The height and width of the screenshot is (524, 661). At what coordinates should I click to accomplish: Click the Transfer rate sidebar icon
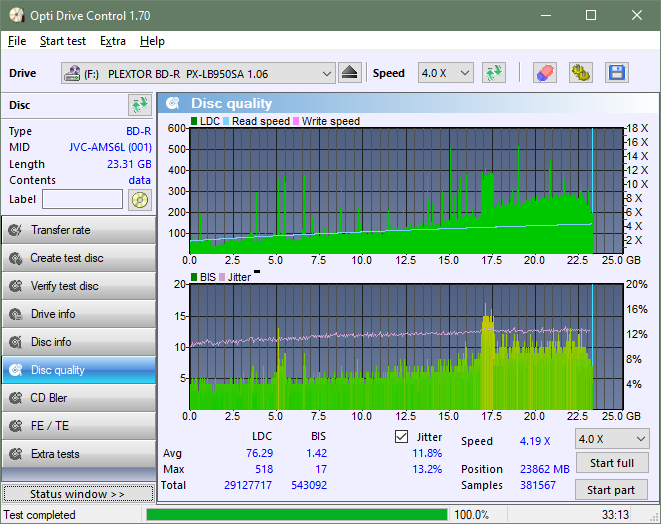click(16, 230)
